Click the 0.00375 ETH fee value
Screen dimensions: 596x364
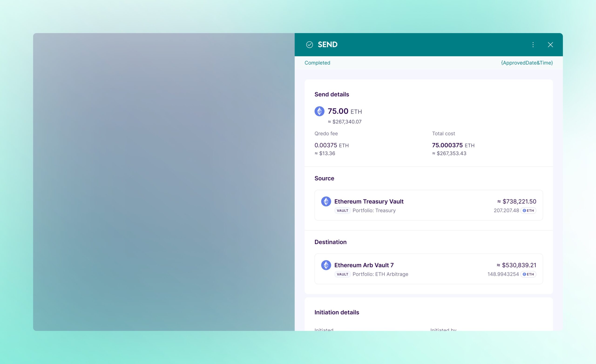(331, 145)
